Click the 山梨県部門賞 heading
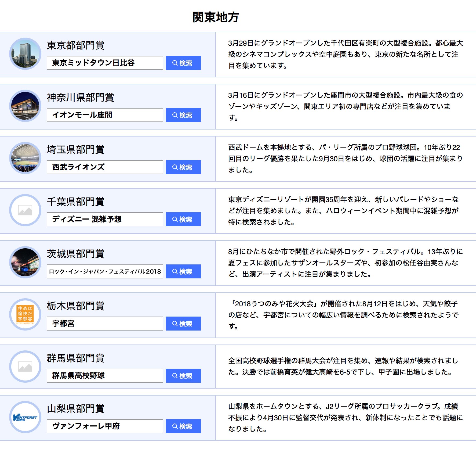This screenshot has width=476, height=452. [x=76, y=408]
